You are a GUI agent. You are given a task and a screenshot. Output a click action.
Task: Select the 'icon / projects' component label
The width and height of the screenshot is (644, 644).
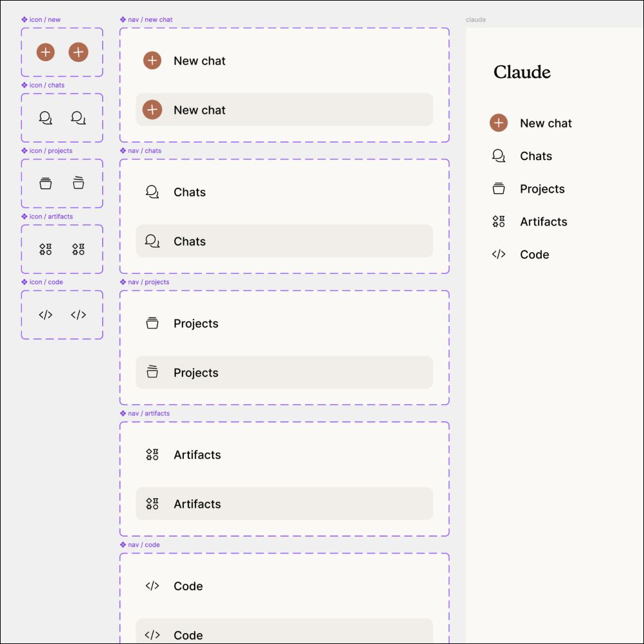point(47,151)
